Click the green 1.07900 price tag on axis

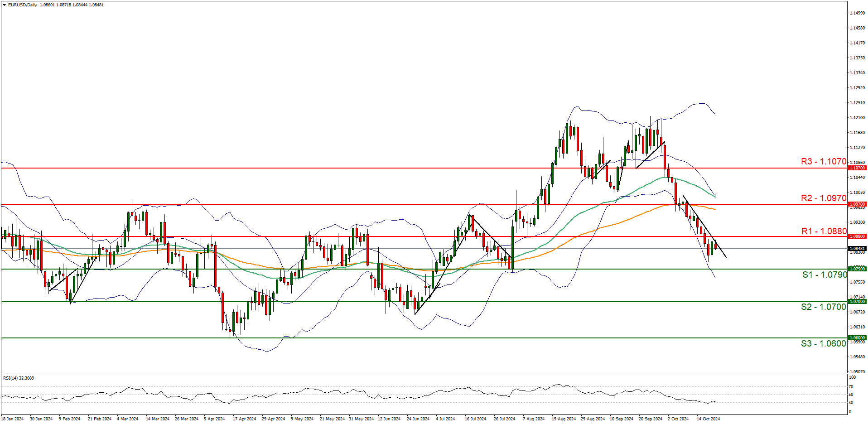click(x=857, y=269)
